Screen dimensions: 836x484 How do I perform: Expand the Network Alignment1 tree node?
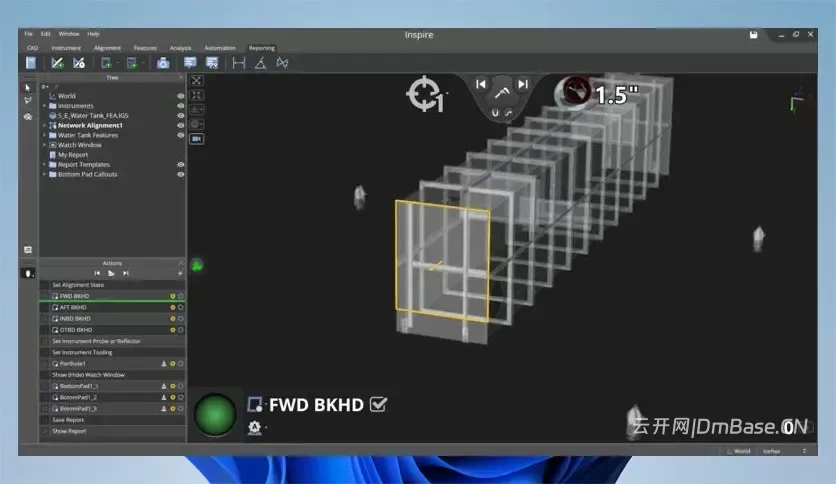[45, 126]
